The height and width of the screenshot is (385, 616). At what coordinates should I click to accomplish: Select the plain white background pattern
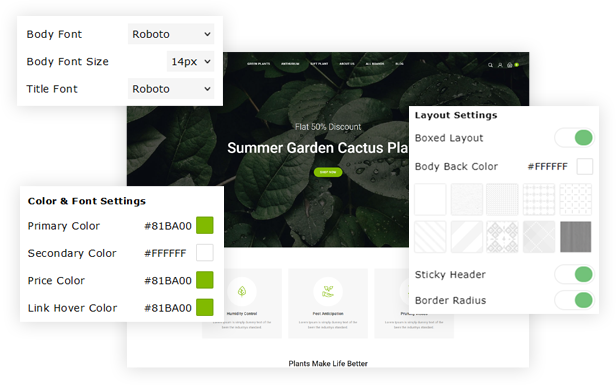(430, 199)
